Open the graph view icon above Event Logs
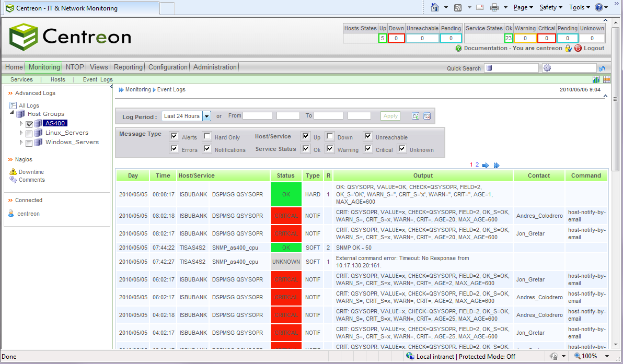The width and height of the screenshot is (623, 364). (596, 79)
